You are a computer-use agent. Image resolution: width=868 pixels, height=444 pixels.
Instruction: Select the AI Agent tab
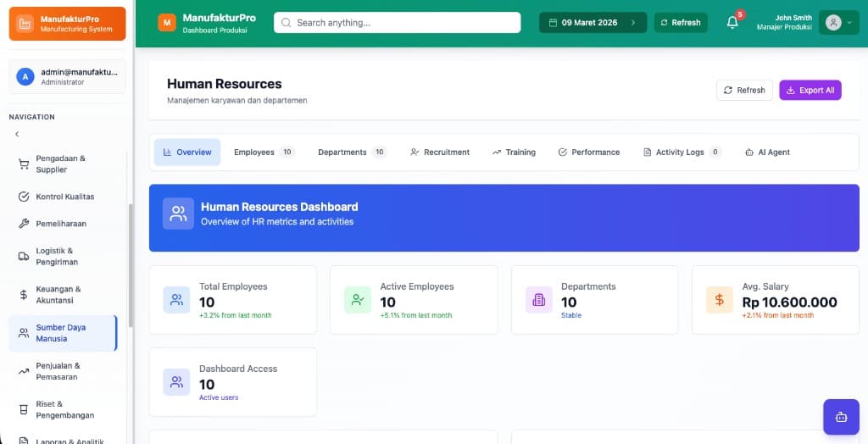[x=767, y=153]
